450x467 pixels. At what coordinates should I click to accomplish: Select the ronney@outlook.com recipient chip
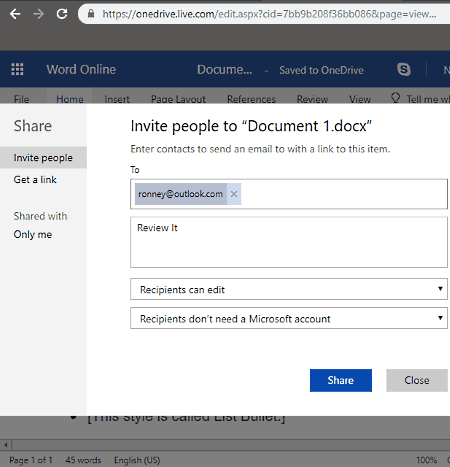(180, 194)
